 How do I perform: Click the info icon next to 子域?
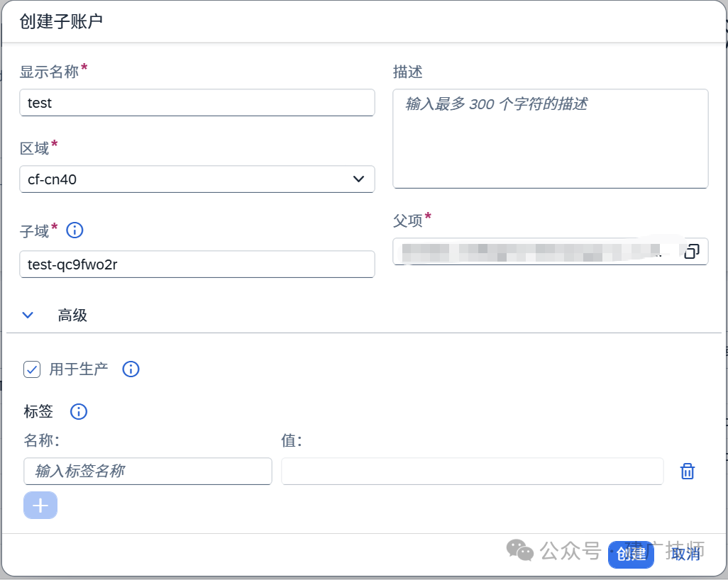(75, 230)
